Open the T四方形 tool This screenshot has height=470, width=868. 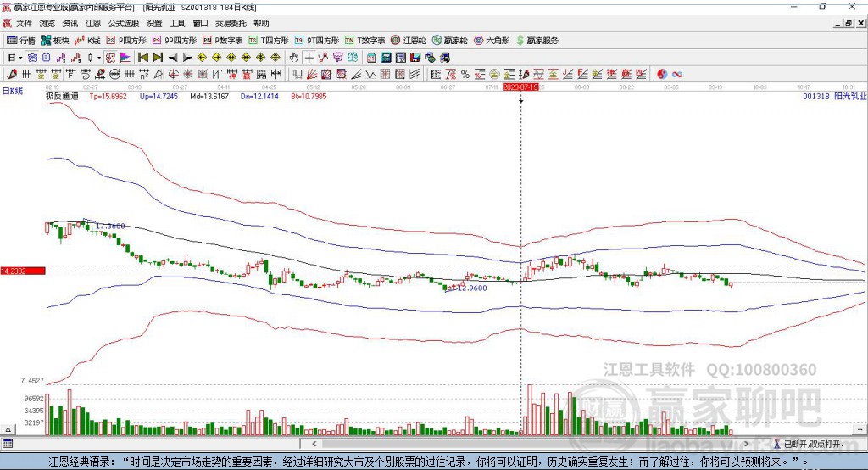[x=269, y=41]
